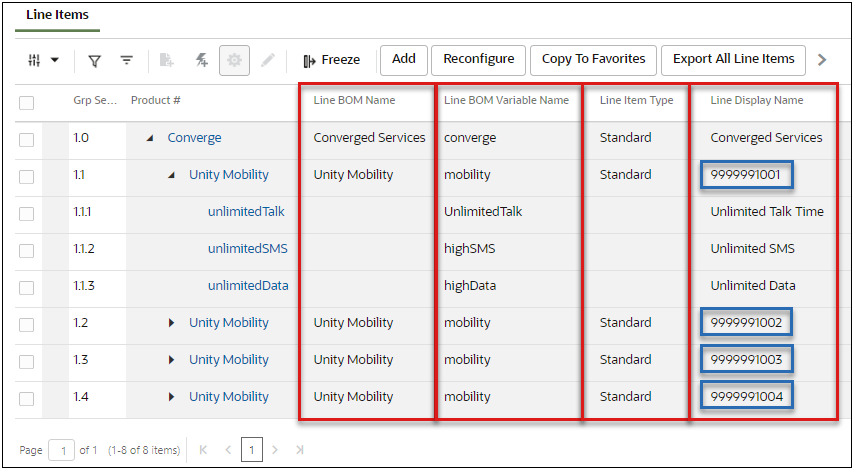Collapse the Converge tree row

[x=150, y=138]
